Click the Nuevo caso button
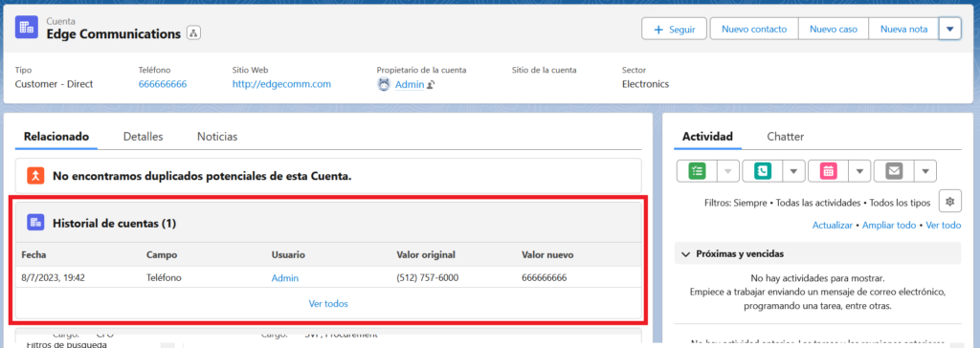The height and width of the screenshot is (348, 980). click(x=834, y=29)
